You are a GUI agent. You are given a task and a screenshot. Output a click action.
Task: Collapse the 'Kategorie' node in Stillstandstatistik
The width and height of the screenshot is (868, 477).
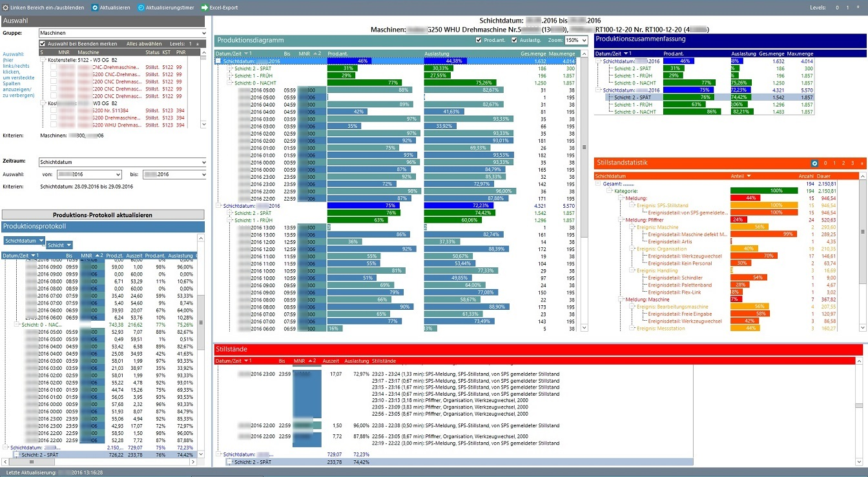click(608, 191)
